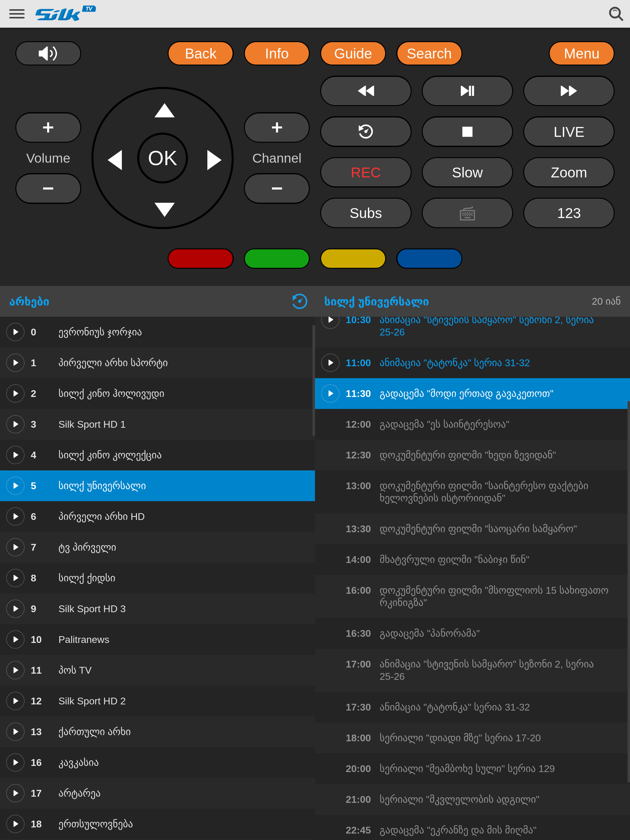630x840 pixels.
Task: Toggle play/pause button
Action: (467, 91)
